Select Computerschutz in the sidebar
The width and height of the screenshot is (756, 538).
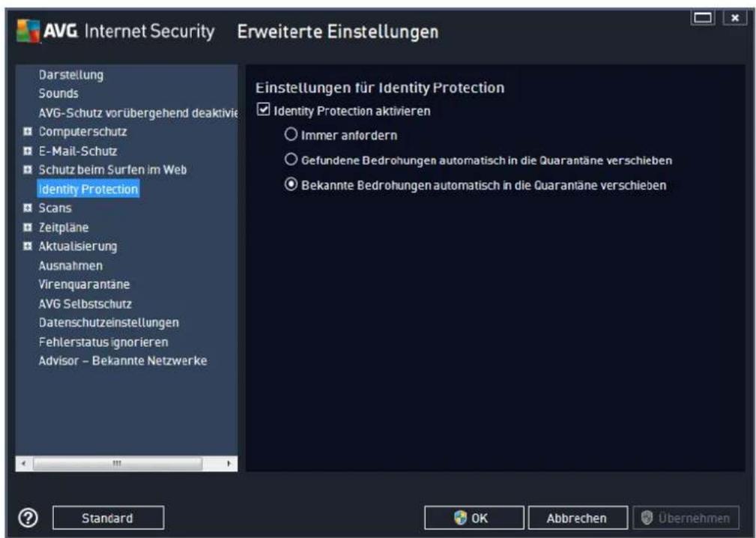[x=82, y=132]
